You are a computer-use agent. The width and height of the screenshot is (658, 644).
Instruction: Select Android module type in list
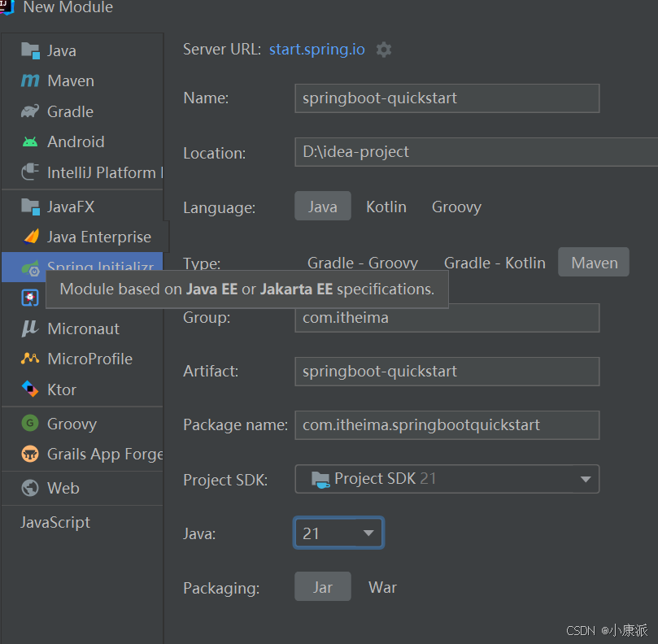tap(82, 141)
